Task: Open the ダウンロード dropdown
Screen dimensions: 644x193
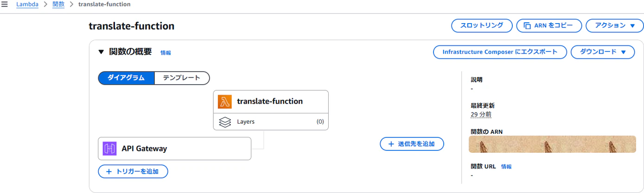Action: coord(602,52)
